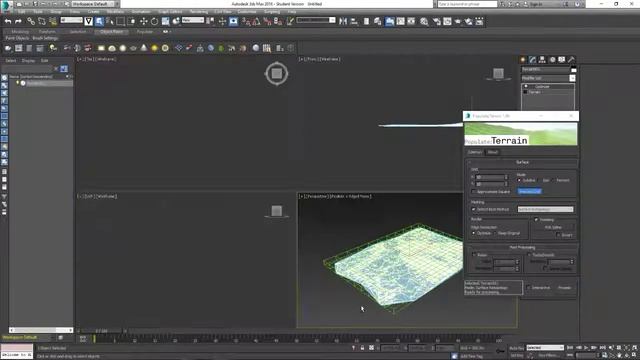
Task: Switch to the Object Paint ribbon tab
Action: [111, 31]
